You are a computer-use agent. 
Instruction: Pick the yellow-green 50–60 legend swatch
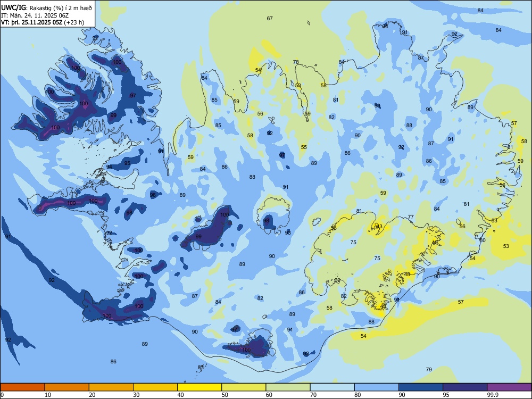coord(244,387)
